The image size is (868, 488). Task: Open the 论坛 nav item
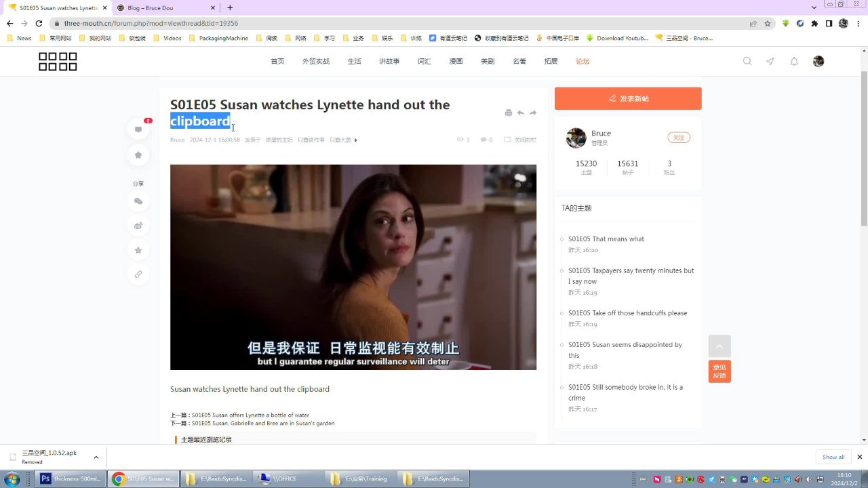[583, 61]
